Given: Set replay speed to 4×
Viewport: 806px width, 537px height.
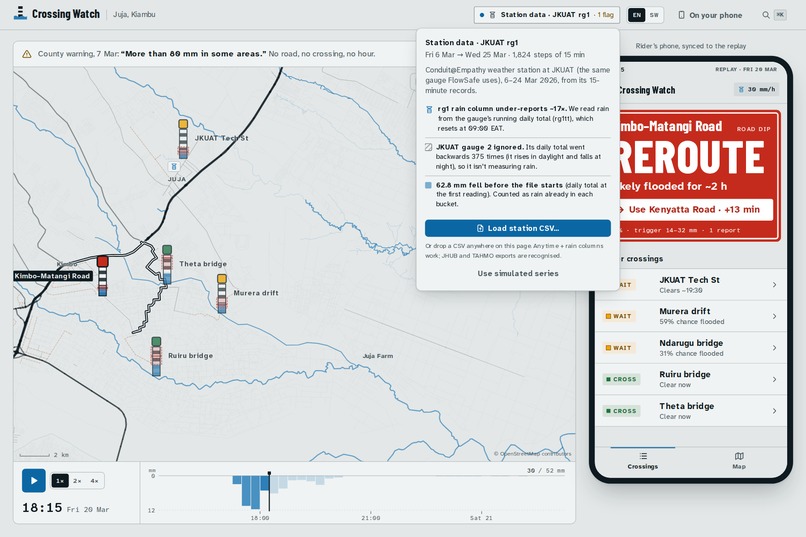Looking at the screenshot, I should pos(95,481).
